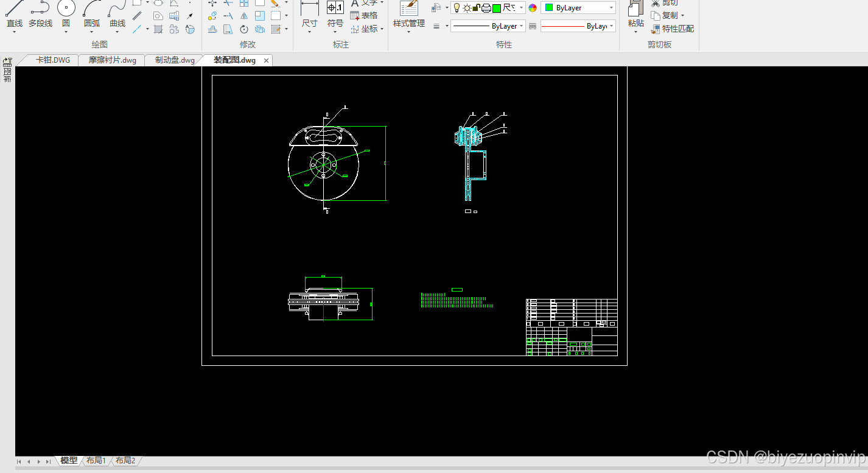This screenshot has height=473, width=868.
Task: Toggle the layer lock padlock icon
Action: [x=477, y=8]
